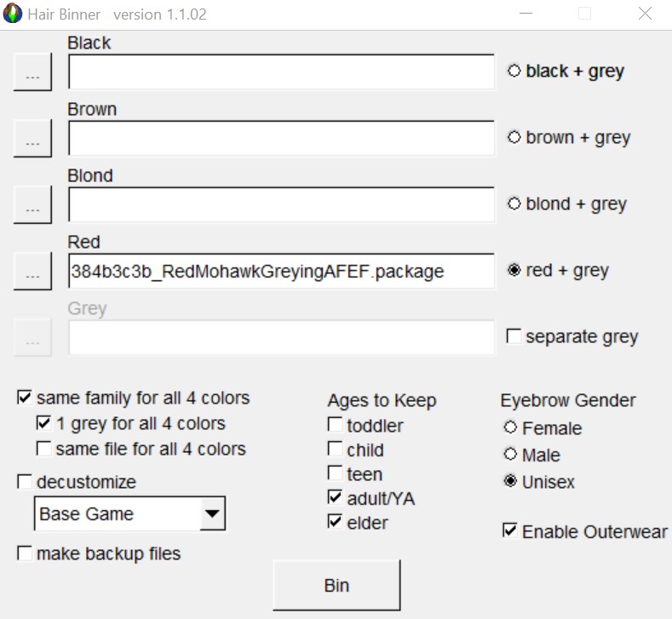
Task: Expand the Base Game dropdown
Action: 212,514
